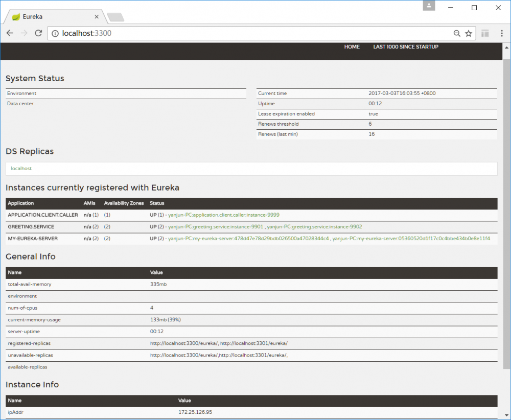The image size is (511, 420).
Task: Open a new browser tab
Action: (x=115, y=17)
